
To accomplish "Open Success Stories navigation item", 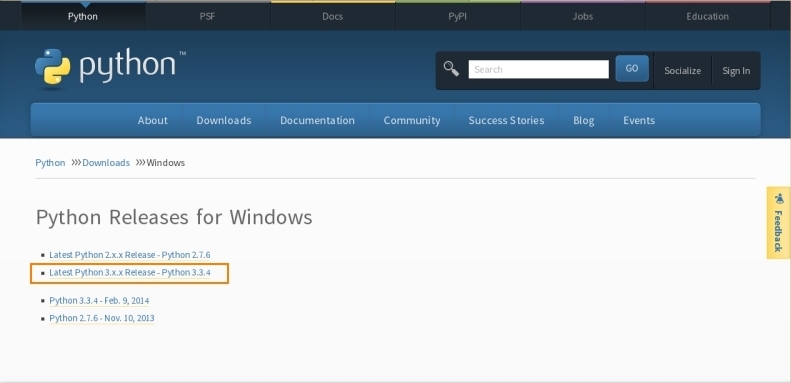I will (506, 120).
